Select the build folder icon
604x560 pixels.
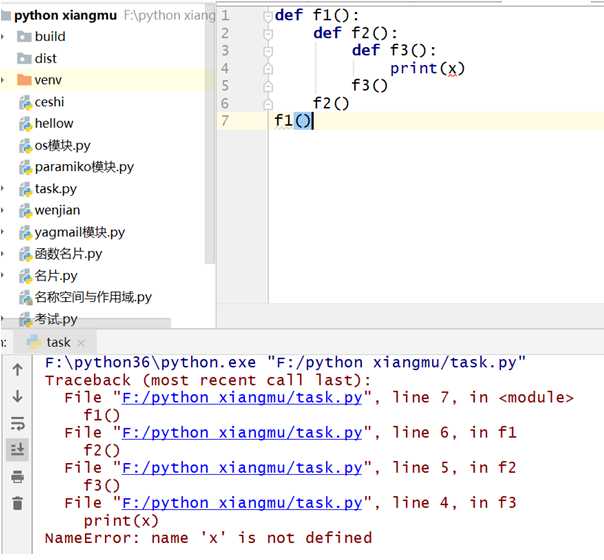coord(24,37)
